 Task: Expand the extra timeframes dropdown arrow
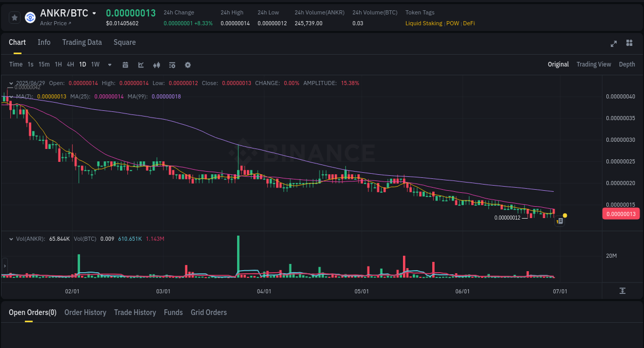click(109, 64)
